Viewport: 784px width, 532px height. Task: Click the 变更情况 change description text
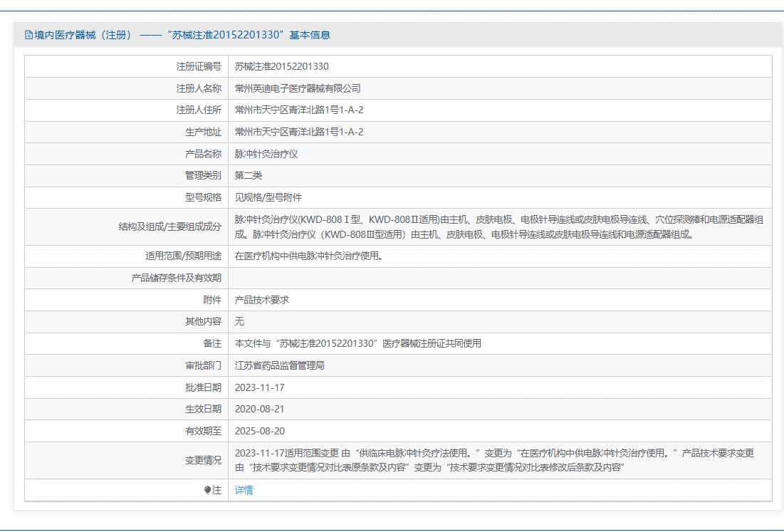coord(494,461)
